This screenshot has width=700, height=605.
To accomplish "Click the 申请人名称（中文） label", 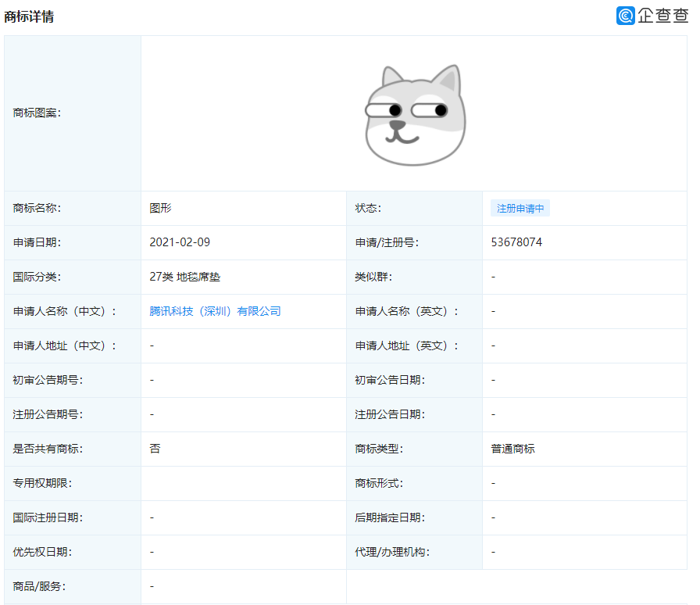I will (x=65, y=311).
